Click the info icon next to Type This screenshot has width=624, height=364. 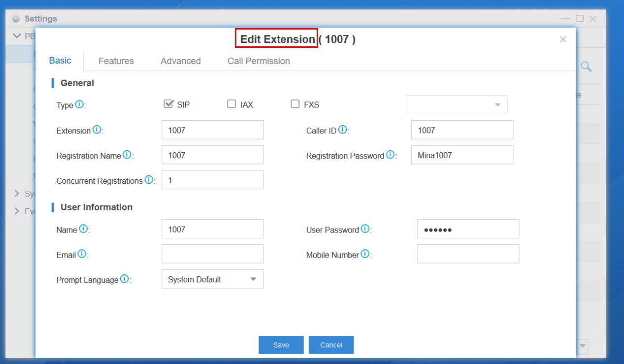[x=79, y=104]
